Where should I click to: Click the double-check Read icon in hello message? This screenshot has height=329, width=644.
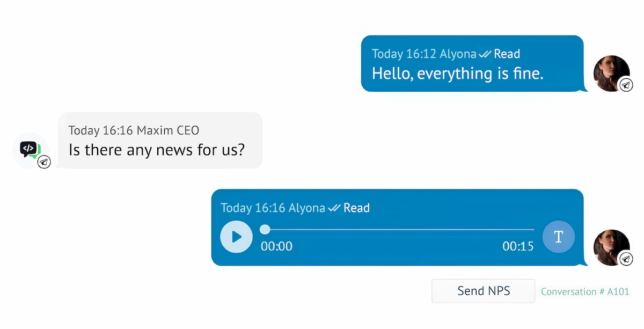click(x=485, y=54)
